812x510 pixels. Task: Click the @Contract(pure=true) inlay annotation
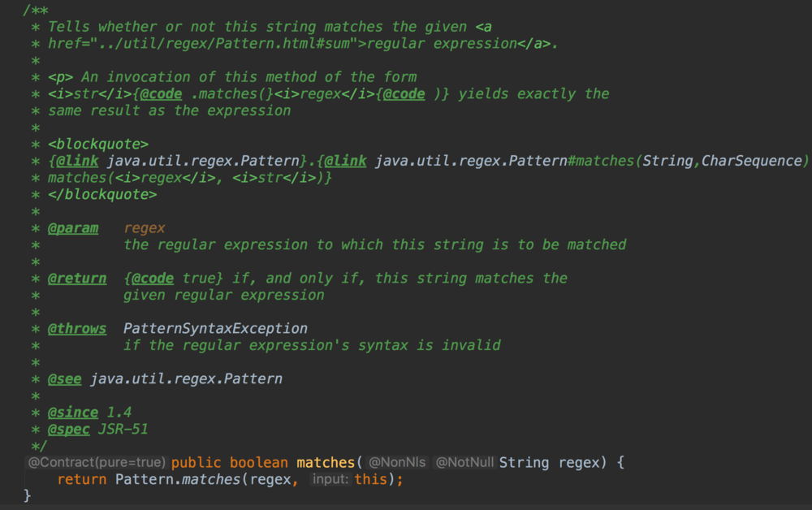pyautogui.click(x=97, y=463)
